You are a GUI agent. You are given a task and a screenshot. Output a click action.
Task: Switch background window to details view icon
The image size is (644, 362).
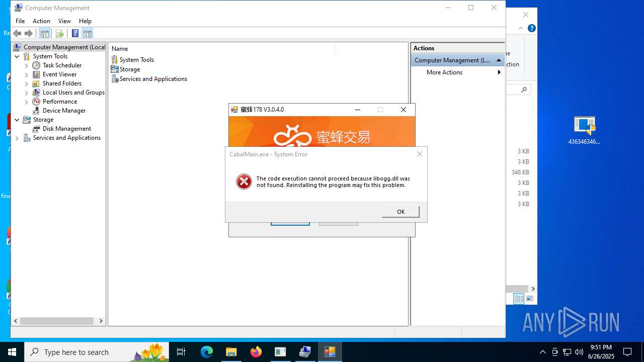pyautogui.click(x=519, y=299)
